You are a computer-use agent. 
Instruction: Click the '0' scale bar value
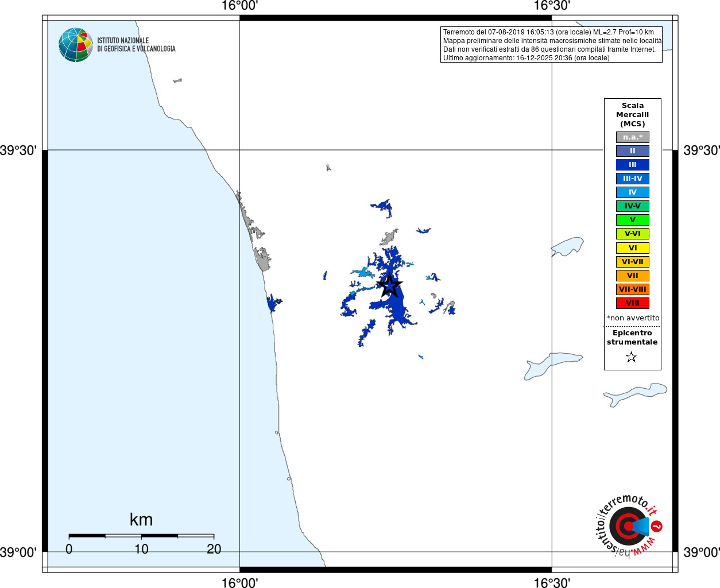[x=69, y=549]
